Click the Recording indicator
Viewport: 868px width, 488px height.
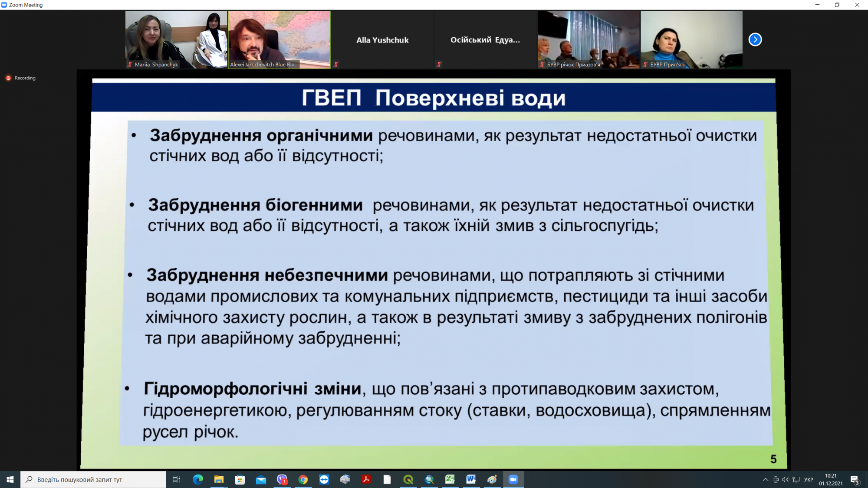point(21,78)
